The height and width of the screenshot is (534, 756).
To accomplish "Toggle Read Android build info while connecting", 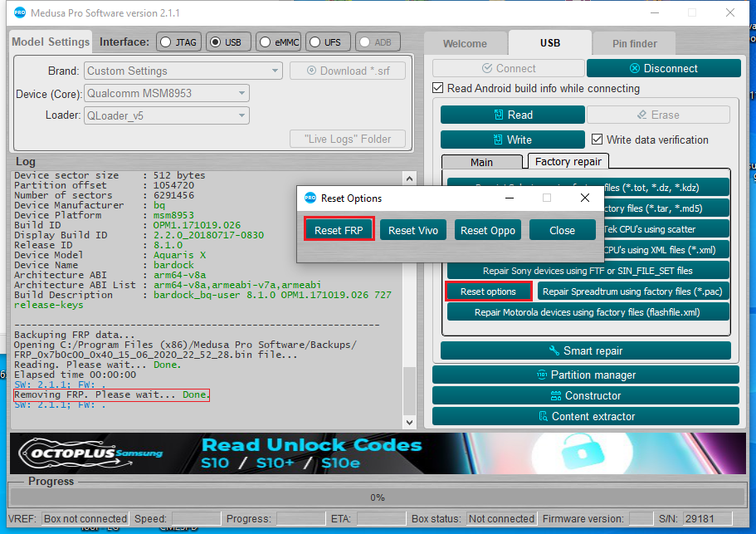I will pos(438,88).
